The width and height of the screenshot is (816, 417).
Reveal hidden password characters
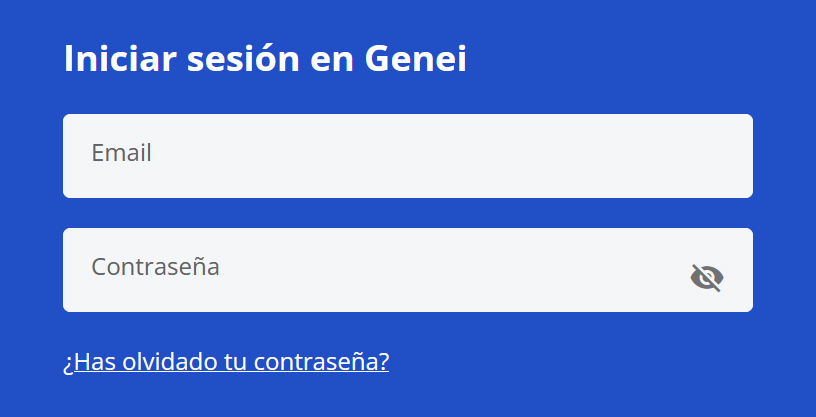click(707, 277)
